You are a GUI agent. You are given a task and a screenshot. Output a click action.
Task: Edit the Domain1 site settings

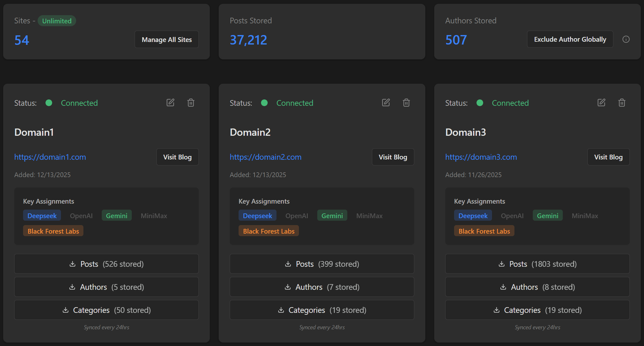coord(170,103)
